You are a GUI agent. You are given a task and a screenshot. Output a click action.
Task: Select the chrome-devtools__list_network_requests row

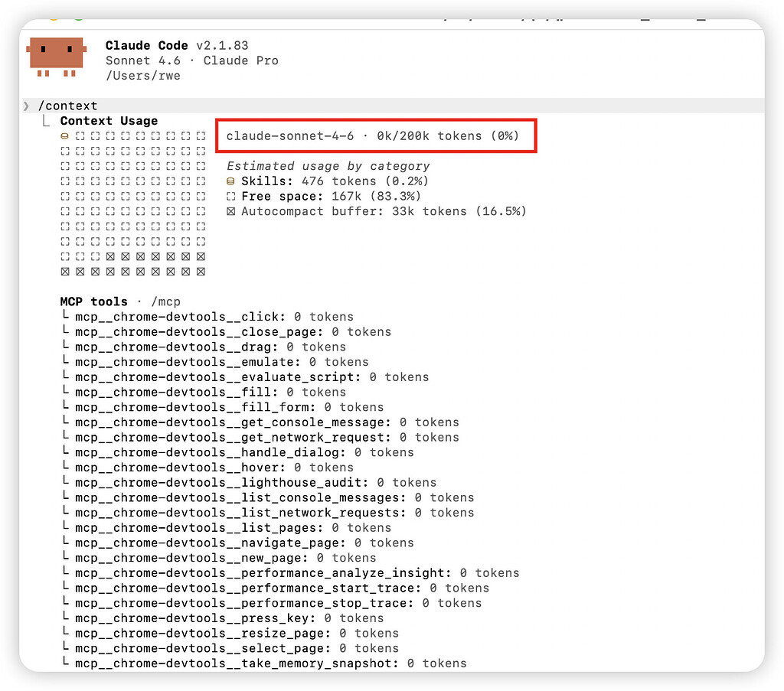pyautogui.click(x=268, y=513)
